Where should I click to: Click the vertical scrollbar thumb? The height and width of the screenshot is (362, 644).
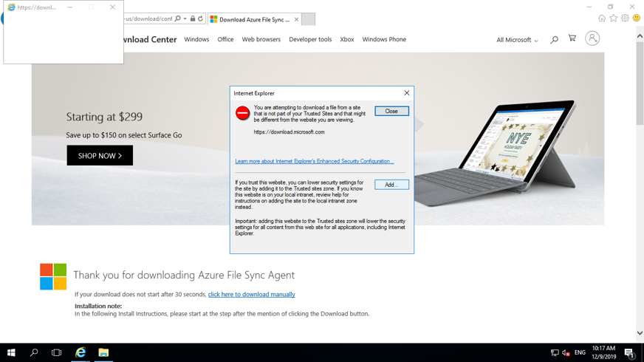pos(640,83)
